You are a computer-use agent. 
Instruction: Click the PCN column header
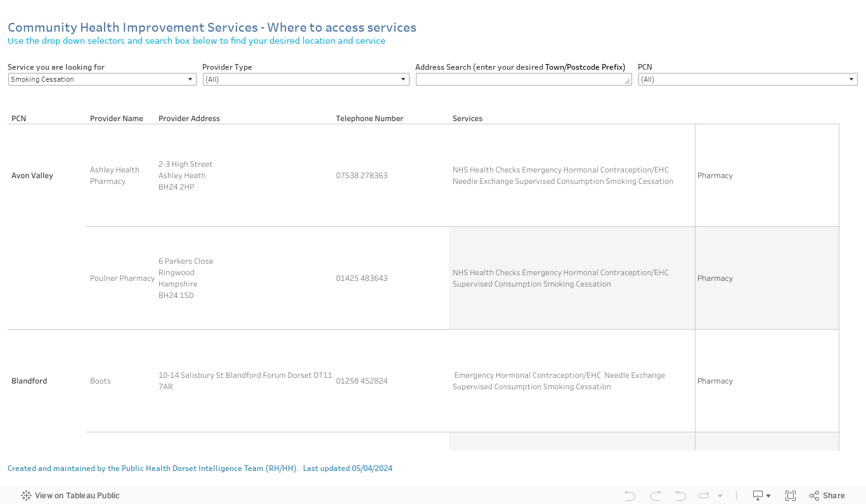(x=19, y=119)
